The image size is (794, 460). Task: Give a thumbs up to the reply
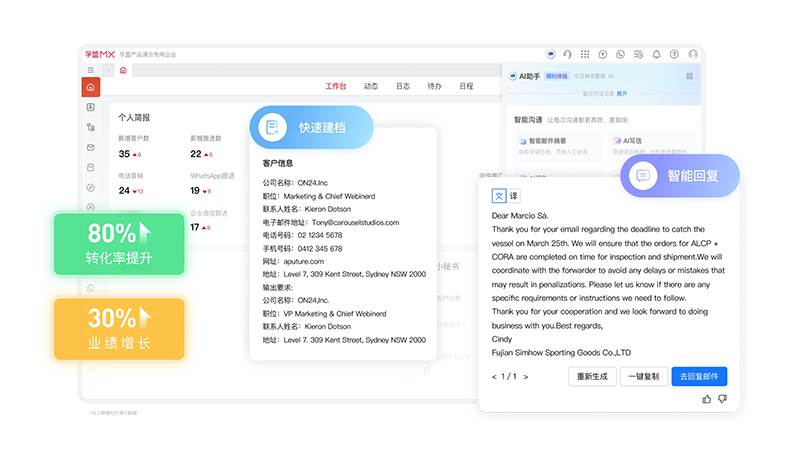tap(706, 399)
